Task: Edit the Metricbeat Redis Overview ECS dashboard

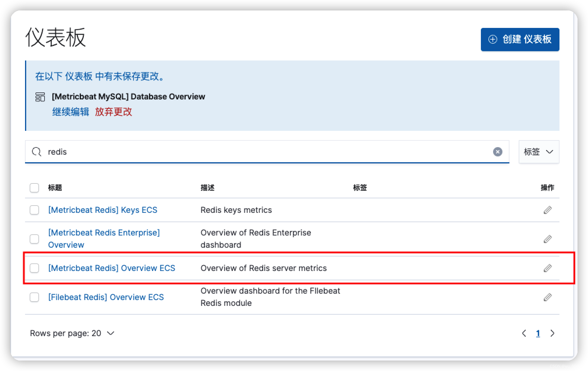Action: 548,268
